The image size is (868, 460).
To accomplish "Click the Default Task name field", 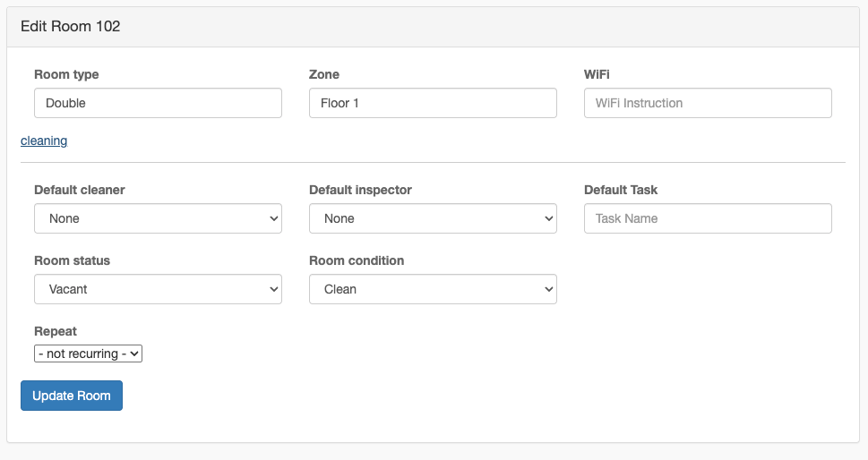I will [708, 218].
